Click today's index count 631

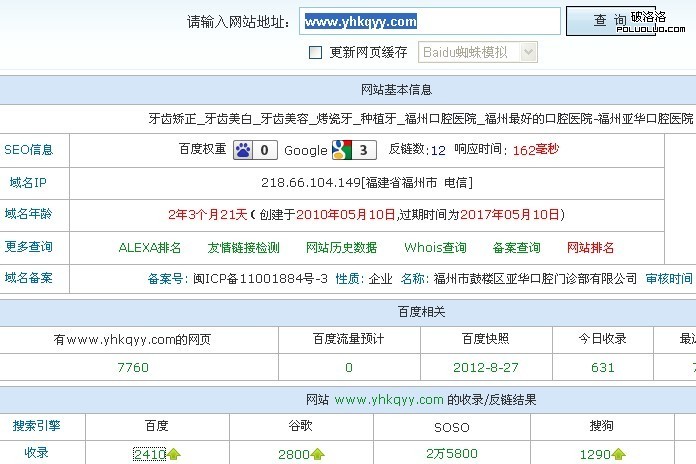click(x=603, y=368)
